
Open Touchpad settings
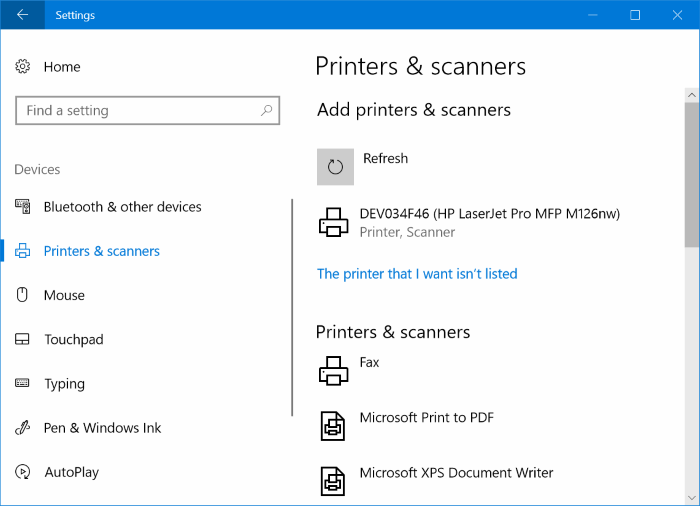74,339
